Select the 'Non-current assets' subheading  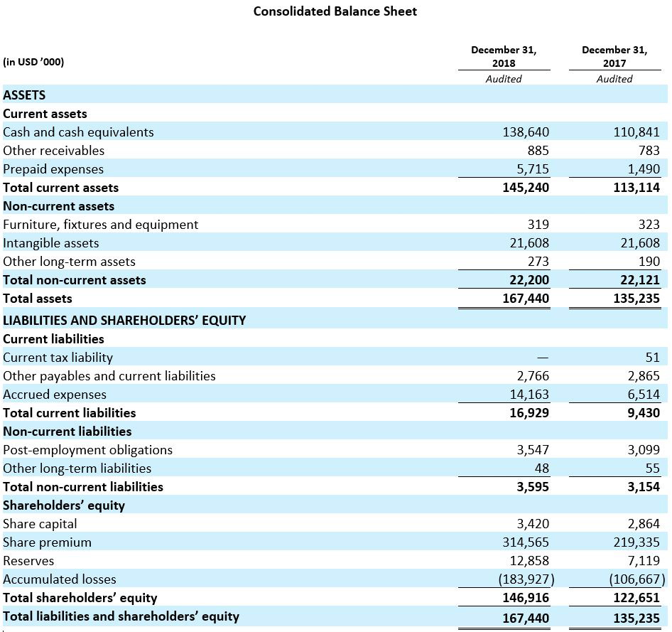tap(59, 205)
